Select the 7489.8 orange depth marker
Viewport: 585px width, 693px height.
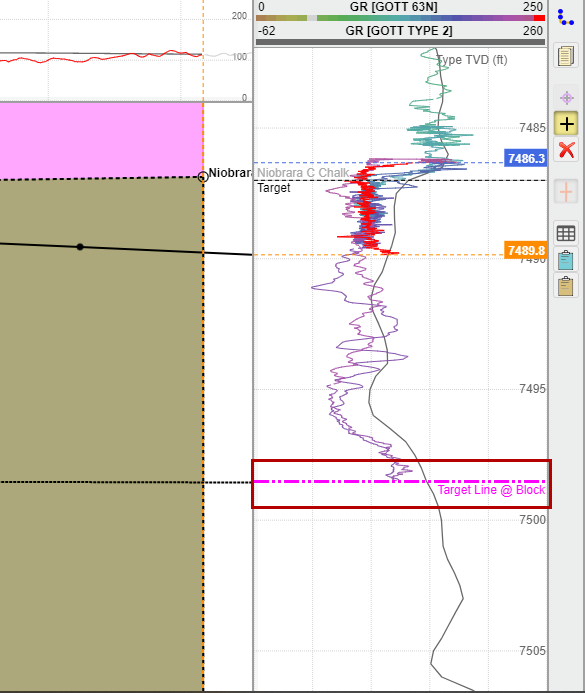click(526, 251)
